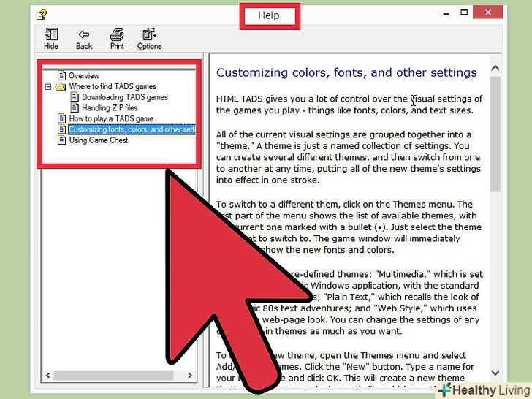Click the contents pane horizontal scrollbar thumb
Viewport: 532px width, 399px height.
coord(114,376)
